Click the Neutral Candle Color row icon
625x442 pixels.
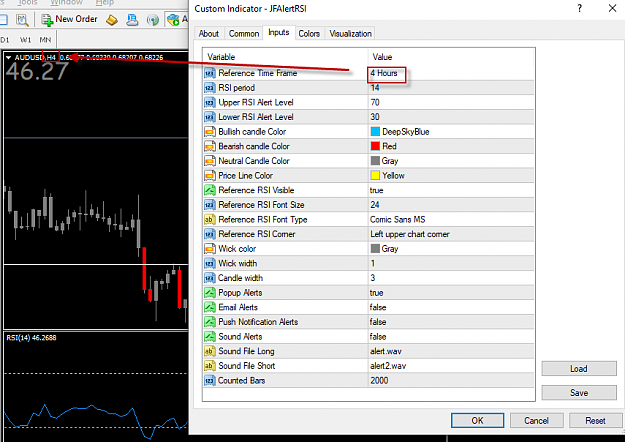pyautogui.click(x=210, y=161)
